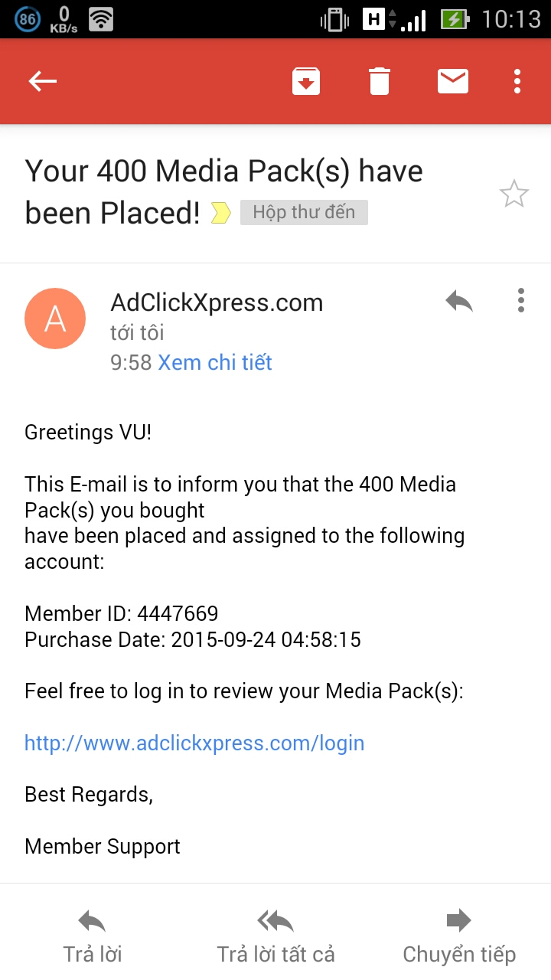Toggle the yellow importance marker
The height and width of the screenshot is (980, 551).
tap(221, 213)
